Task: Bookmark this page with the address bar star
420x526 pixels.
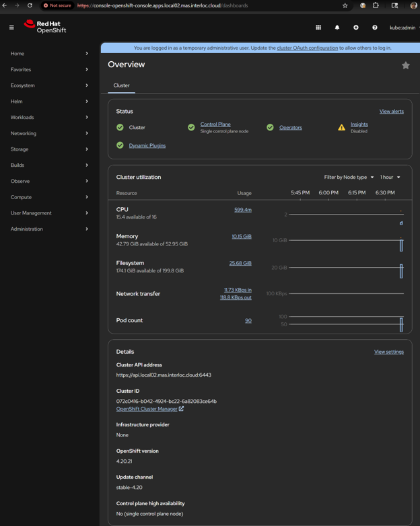Action: pos(345,5)
